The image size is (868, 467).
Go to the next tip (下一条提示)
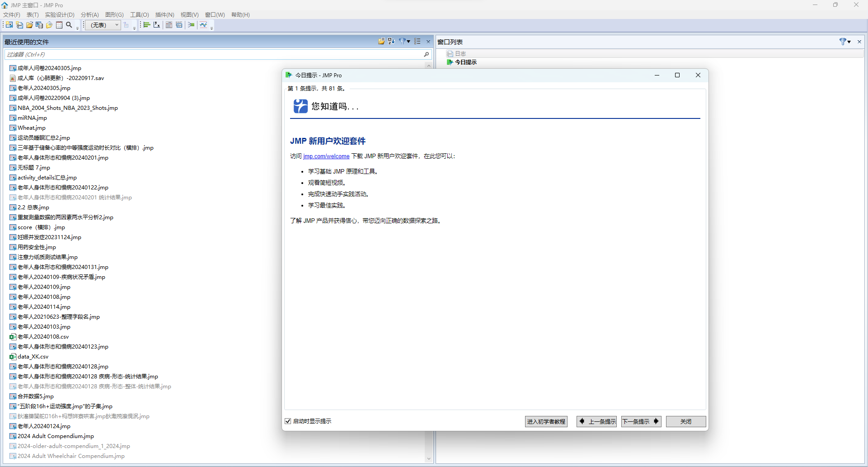coord(641,421)
